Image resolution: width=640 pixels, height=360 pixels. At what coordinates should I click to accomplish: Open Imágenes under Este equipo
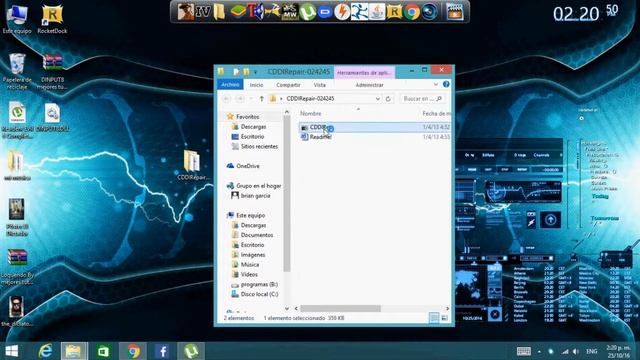[253, 255]
